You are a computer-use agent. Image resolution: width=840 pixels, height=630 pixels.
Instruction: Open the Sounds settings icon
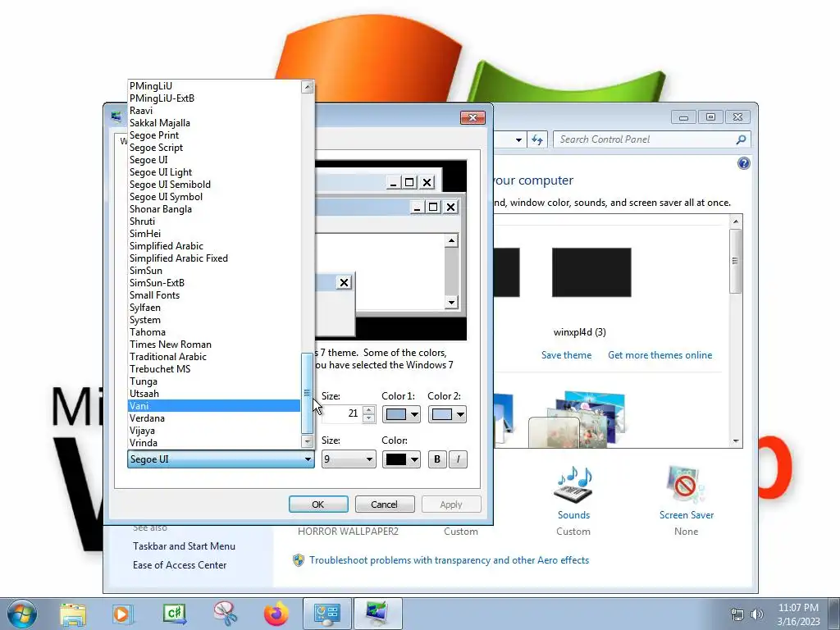(x=573, y=484)
